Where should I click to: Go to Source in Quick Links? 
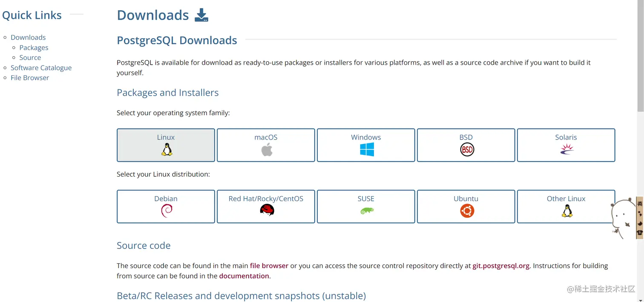click(30, 57)
